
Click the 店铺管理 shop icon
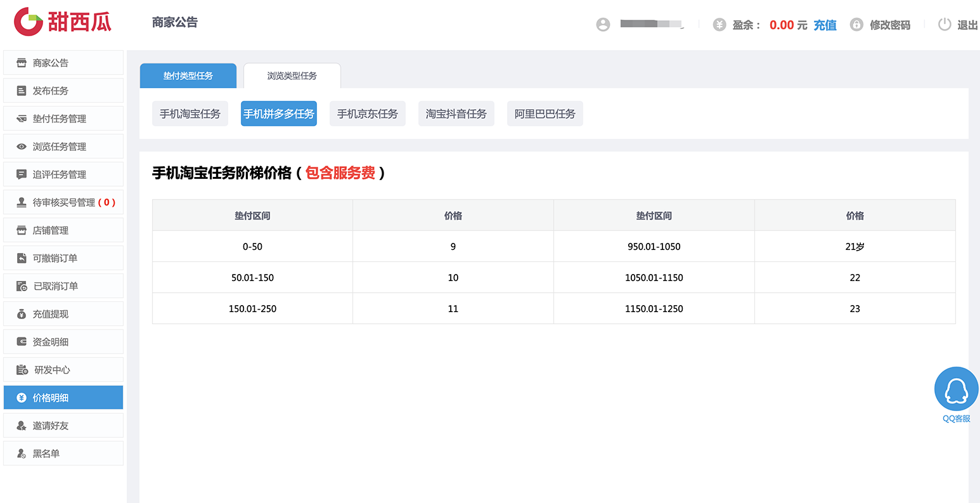pyautogui.click(x=22, y=230)
